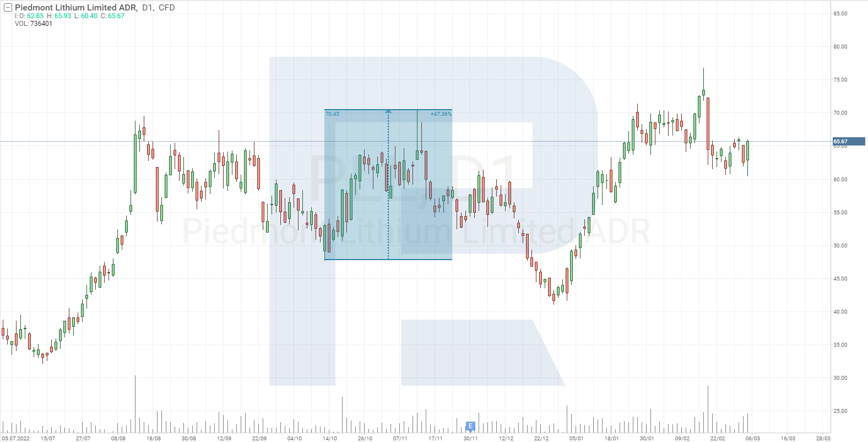
Task: Collapse the chart legend with the minus box
Action: point(8,8)
